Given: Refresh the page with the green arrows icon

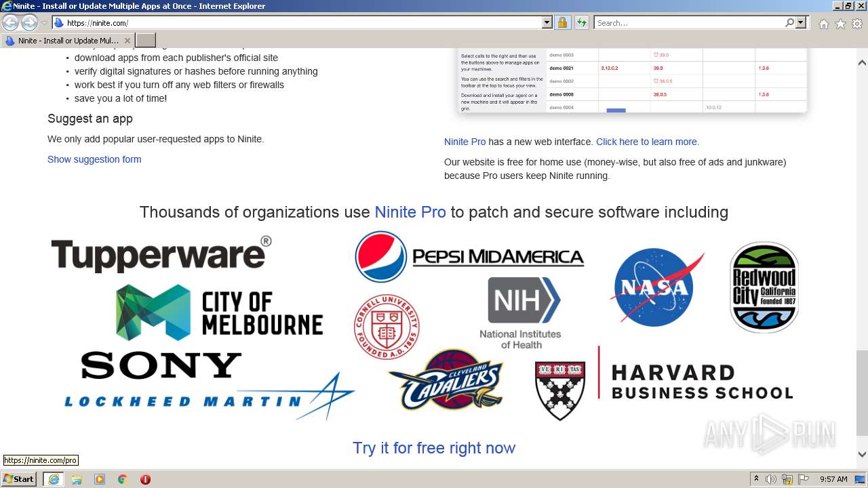Looking at the screenshot, I should [x=581, y=23].
